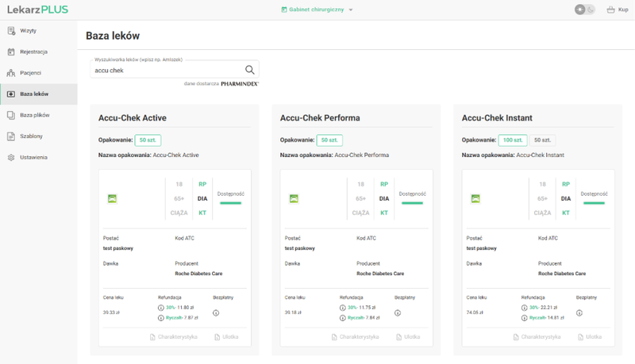Image resolution: width=635 pixels, height=364 pixels.
Task: Click availability bar for Accu-Chek Active
Action: point(230,203)
